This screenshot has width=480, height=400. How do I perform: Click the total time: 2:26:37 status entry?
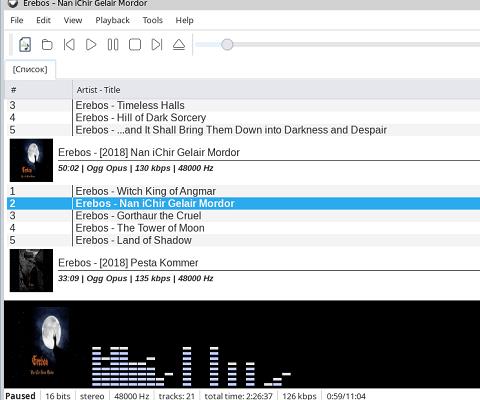pos(238,396)
